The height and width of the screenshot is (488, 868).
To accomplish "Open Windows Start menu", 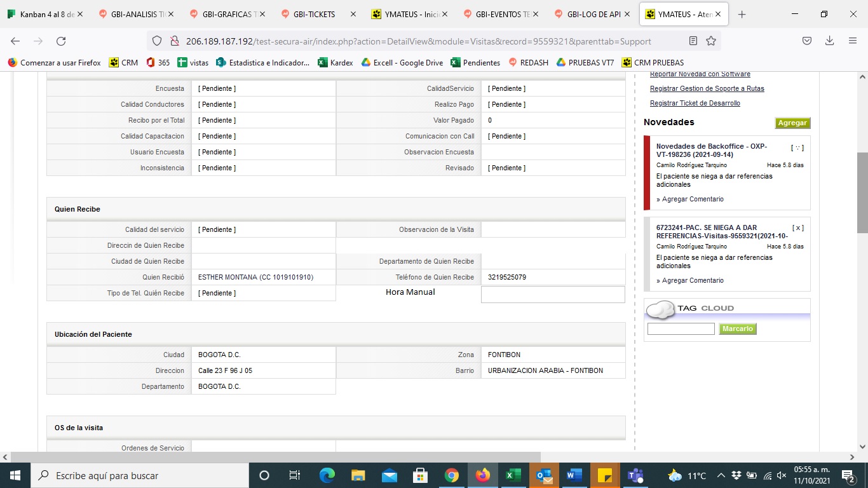I will pyautogui.click(x=15, y=475).
